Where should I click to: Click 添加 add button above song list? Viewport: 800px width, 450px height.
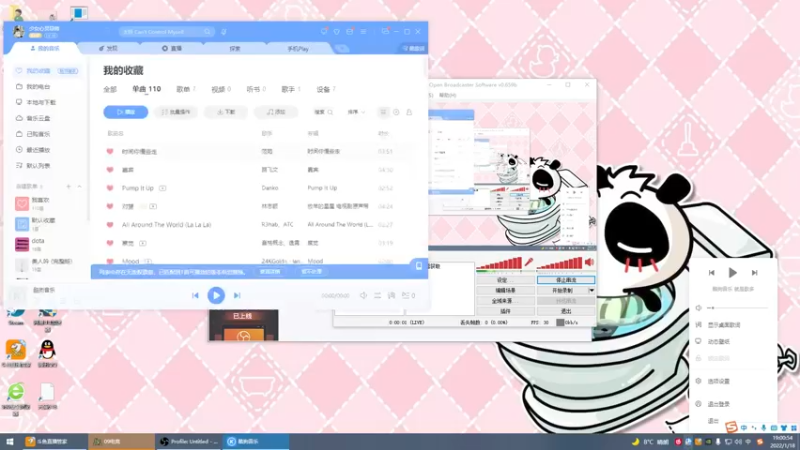pyautogui.click(x=276, y=112)
